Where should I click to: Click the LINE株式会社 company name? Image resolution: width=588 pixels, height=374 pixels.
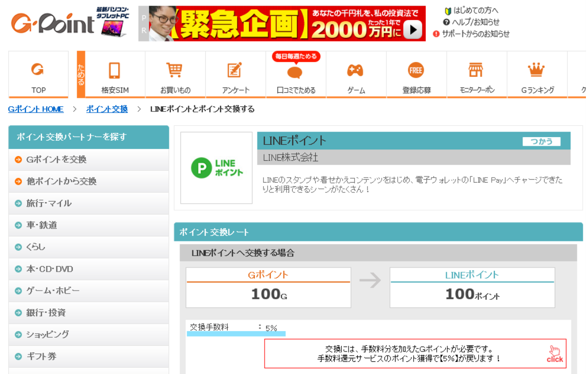[x=290, y=158]
